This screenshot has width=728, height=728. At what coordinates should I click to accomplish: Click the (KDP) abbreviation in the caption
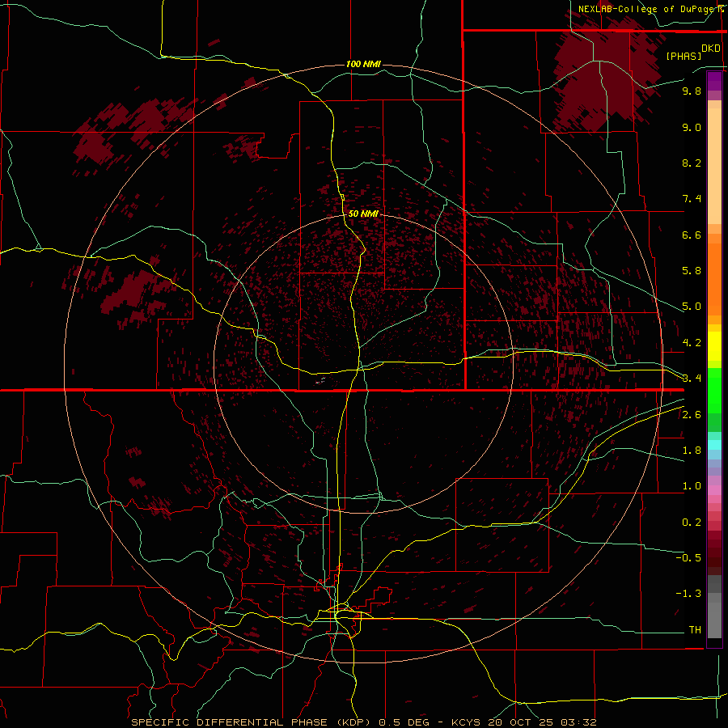click(x=355, y=722)
